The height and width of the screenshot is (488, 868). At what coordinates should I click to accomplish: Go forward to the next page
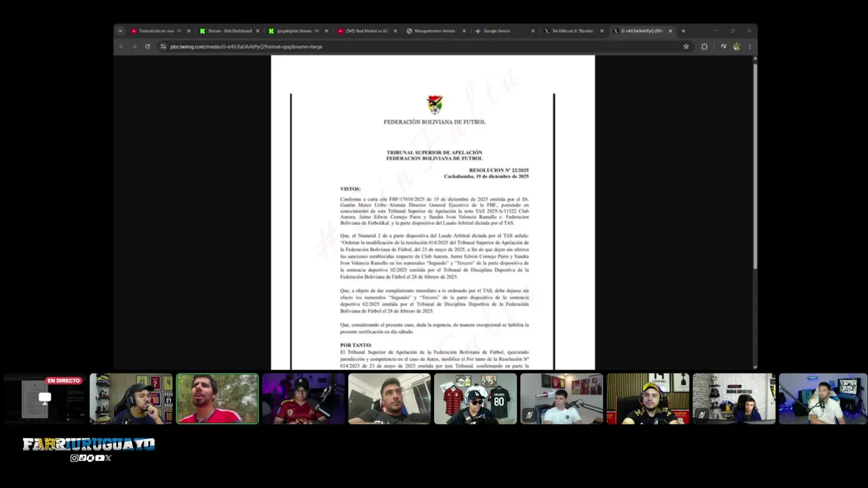click(134, 46)
